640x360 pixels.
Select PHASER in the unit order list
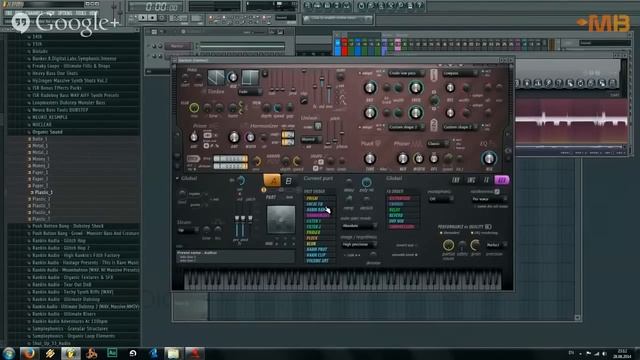(320, 232)
